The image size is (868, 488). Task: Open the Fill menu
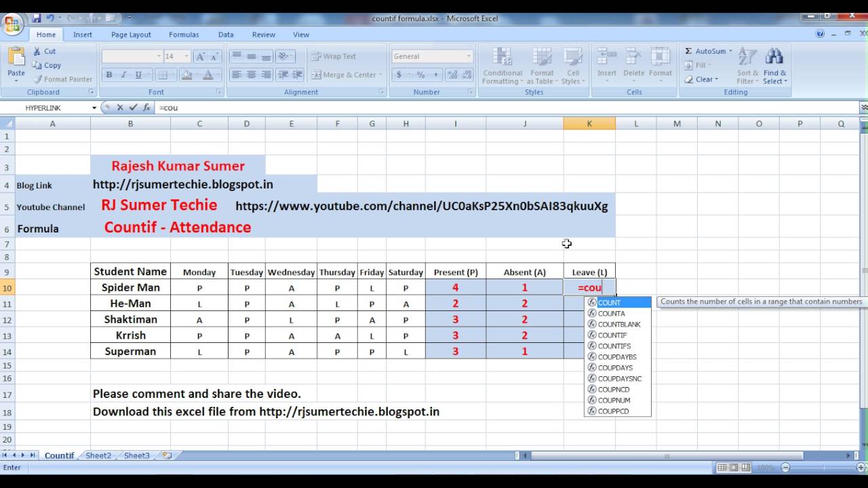pos(698,65)
